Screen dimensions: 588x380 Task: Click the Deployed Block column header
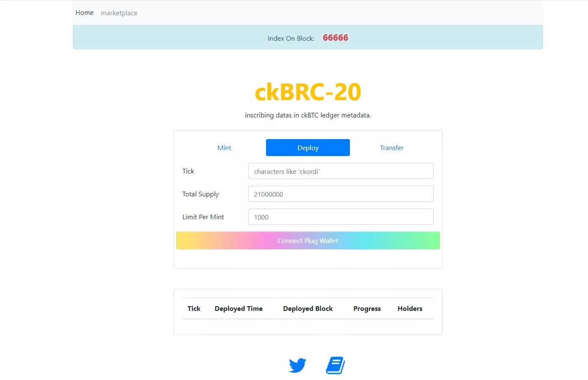[308, 309]
